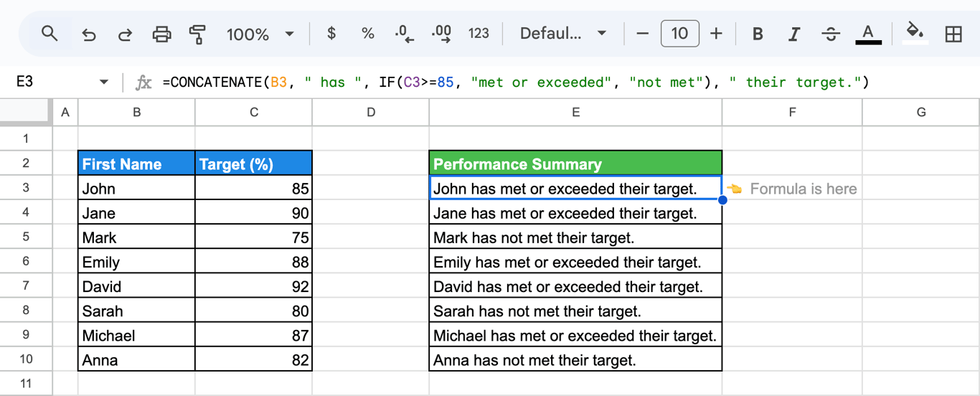Open the text color picker
The height and width of the screenshot is (396, 980).
868,34
